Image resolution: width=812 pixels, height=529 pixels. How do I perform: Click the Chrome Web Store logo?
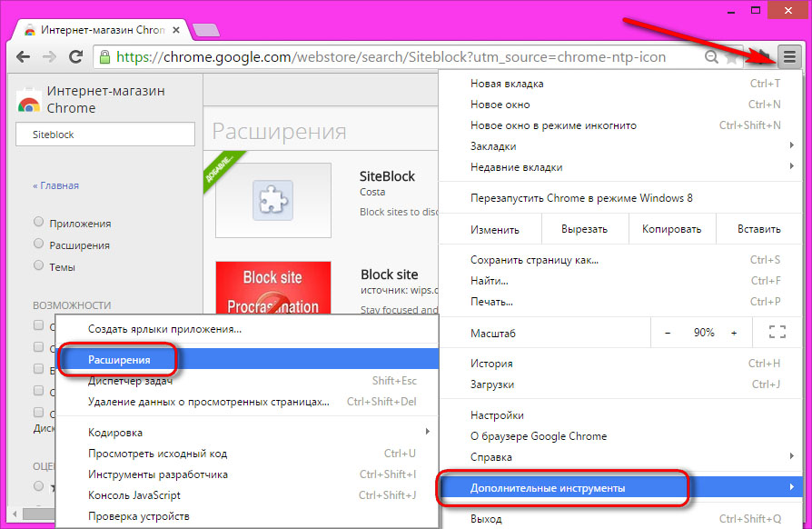coord(28,101)
